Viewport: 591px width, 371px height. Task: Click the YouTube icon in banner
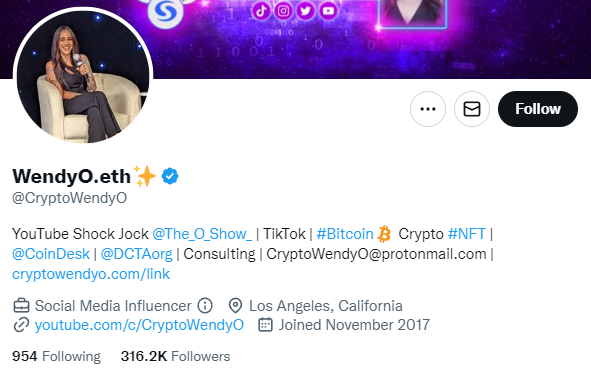click(328, 11)
